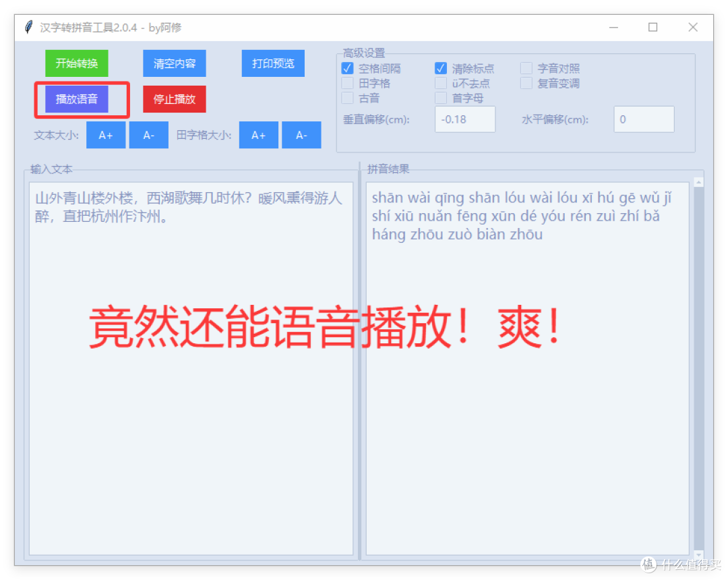
Task: Enable the 古音 checkbox
Action: pos(347,98)
